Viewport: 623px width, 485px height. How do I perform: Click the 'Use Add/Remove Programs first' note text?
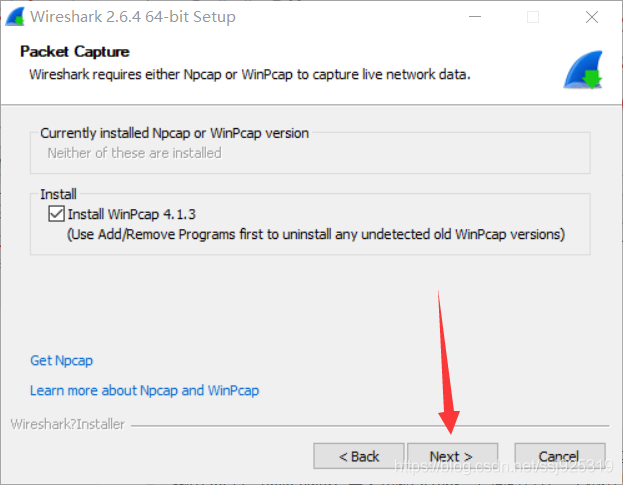pyautogui.click(x=315, y=234)
